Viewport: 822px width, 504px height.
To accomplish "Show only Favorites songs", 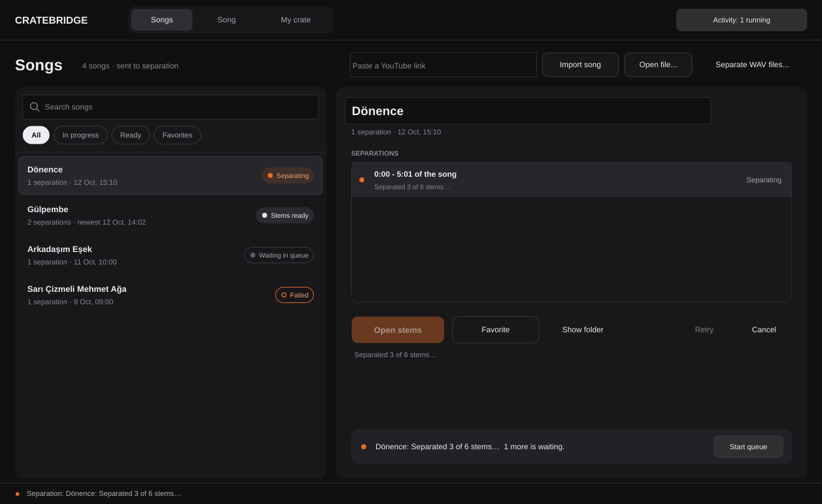I will (177, 135).
